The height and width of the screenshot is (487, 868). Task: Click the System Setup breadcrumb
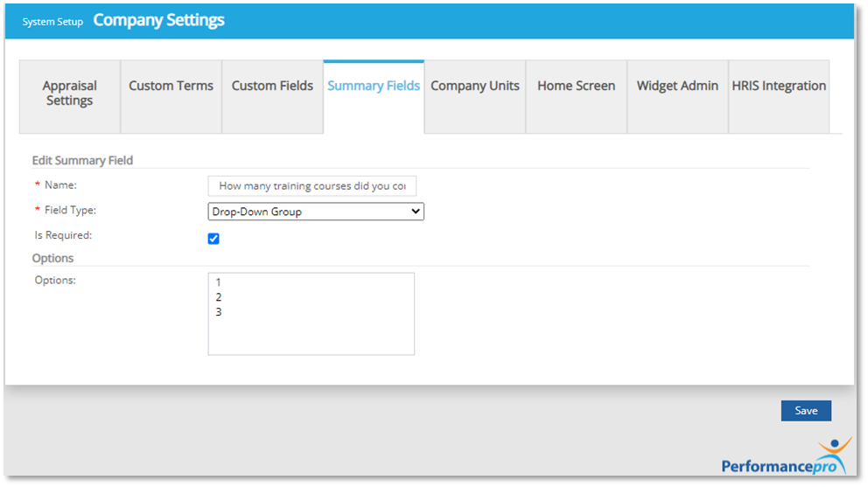tap(52, 22)
